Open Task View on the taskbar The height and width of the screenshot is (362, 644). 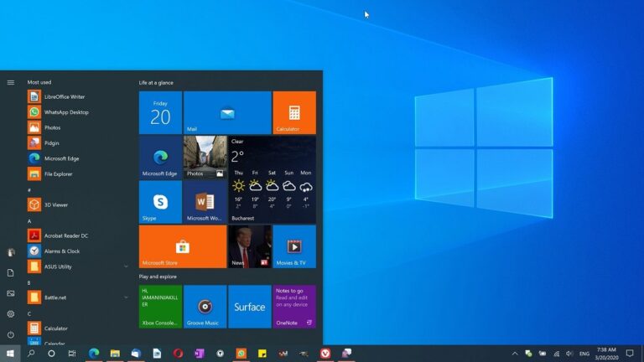tap(72, 354)
